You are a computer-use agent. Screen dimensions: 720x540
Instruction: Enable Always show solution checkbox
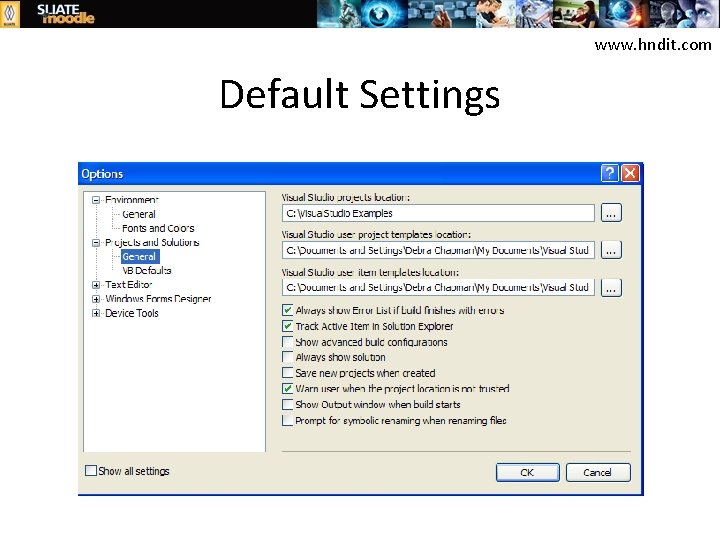pyautogui.click(x=287, y=357)
